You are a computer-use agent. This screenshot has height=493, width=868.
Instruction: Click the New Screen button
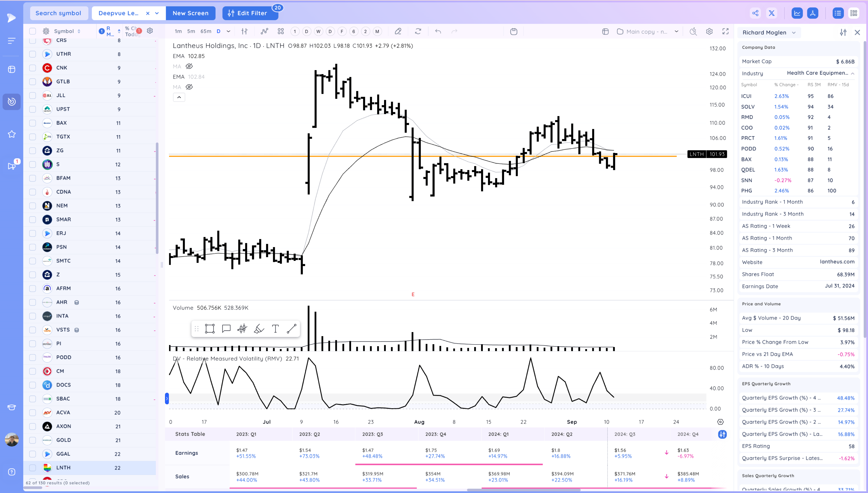point(191,13)
